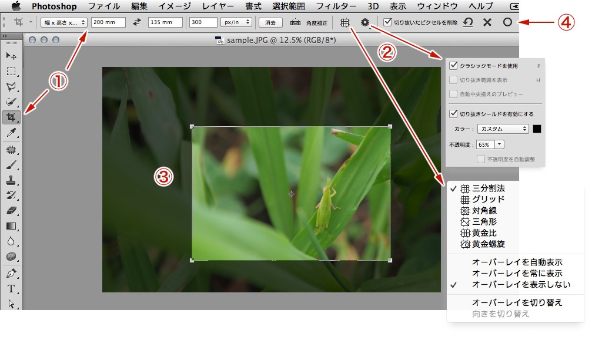Open the イメージ menu
Screen dimensions: 602x364
click(x=175, y=6)
